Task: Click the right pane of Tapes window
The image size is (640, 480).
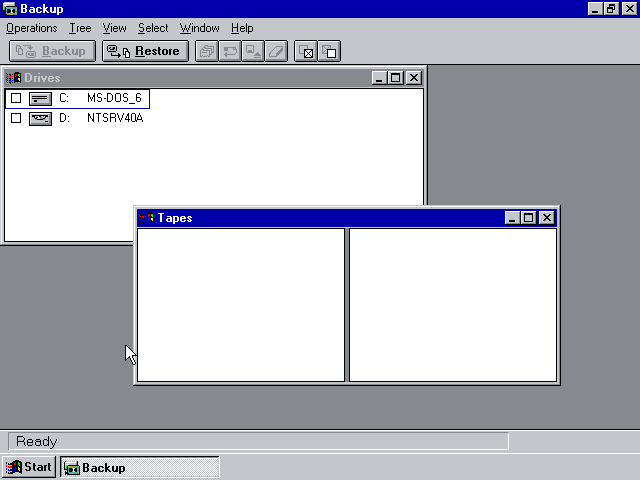Action: pyautogui.click(x=453, y=305)
